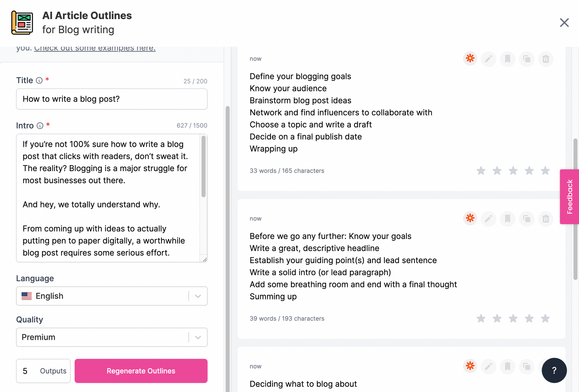Show the Title field info tooltip

(x=39, y=80)
